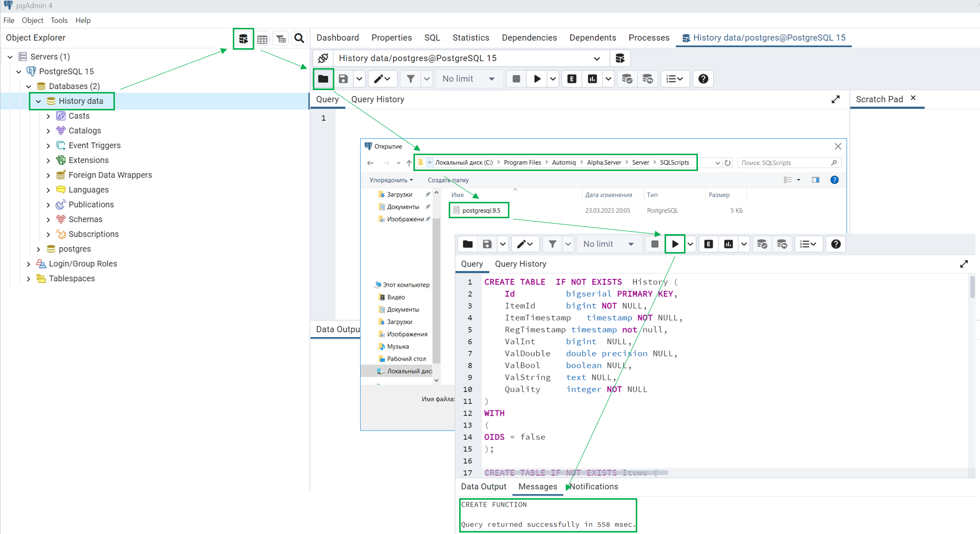Screen dimensions: 980x534
Task: Click the Edit pencil icon in upper query toolbar
Action: tap(382, 79)
